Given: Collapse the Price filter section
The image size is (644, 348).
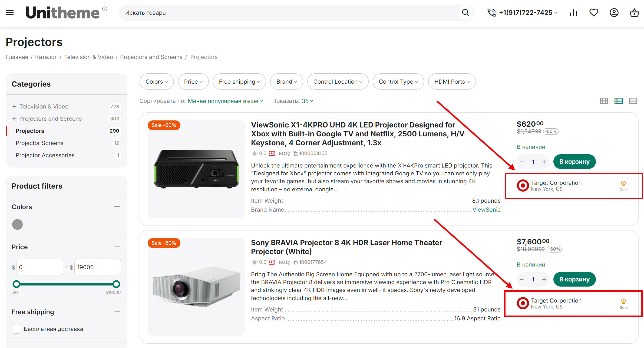Looking at the screenshot, I should (x=117, y=247).
